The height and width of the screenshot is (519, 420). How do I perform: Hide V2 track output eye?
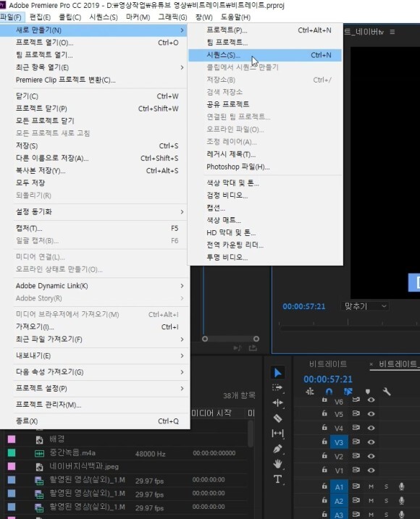(371, 456)
